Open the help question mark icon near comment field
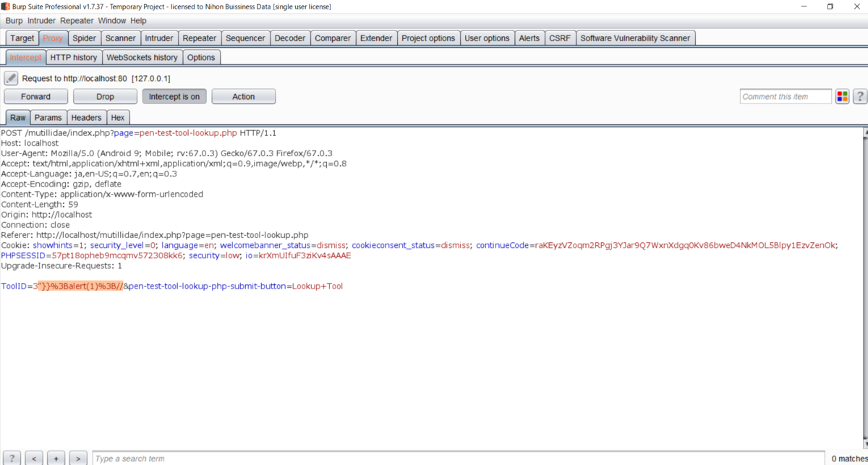 pyautogui.click(x=860, y=96)
